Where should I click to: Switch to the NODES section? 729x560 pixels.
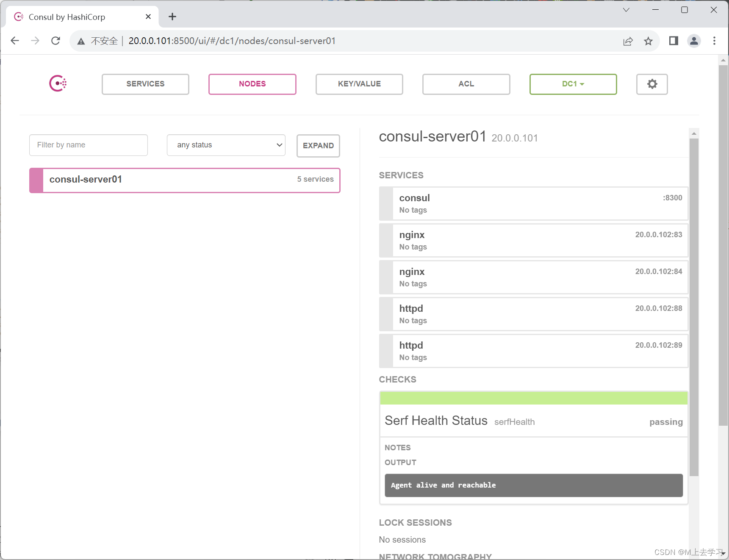click(x=252, y=84)
